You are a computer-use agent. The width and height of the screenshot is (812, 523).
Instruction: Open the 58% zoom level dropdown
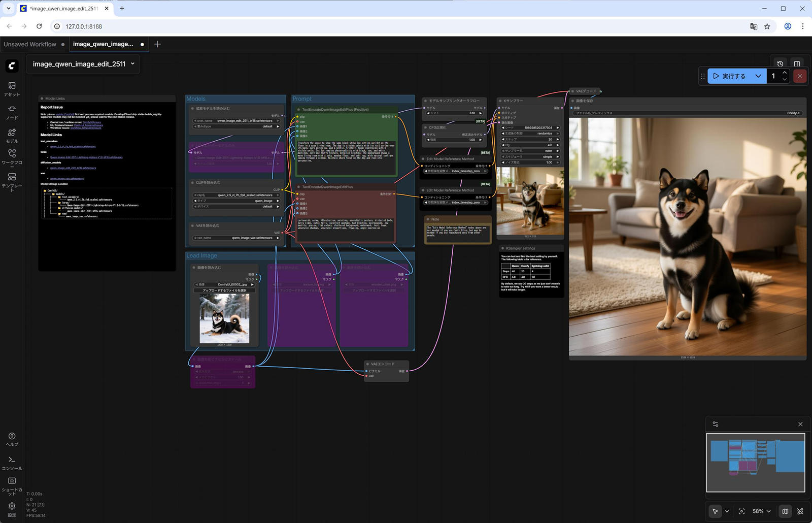coord(761,511)
